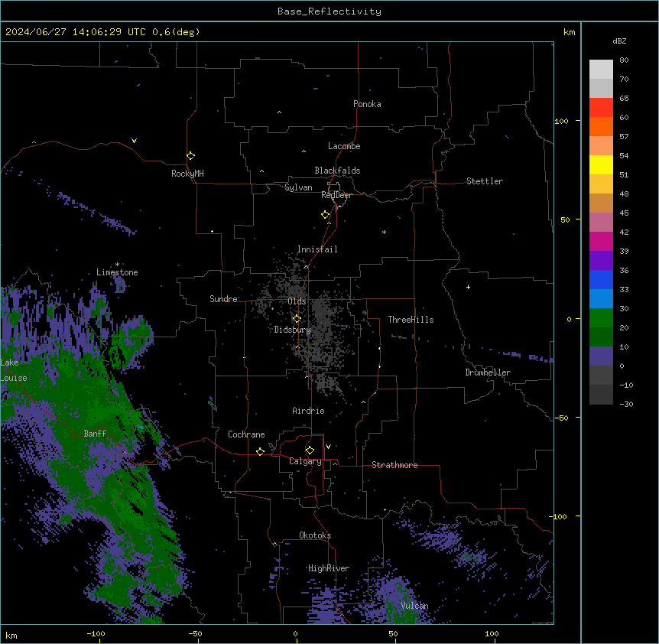This screenshot has height=644, width=659.
Task: Click the 2024/06/27 14:06:29 UTC timestamp
Action: 76,32
